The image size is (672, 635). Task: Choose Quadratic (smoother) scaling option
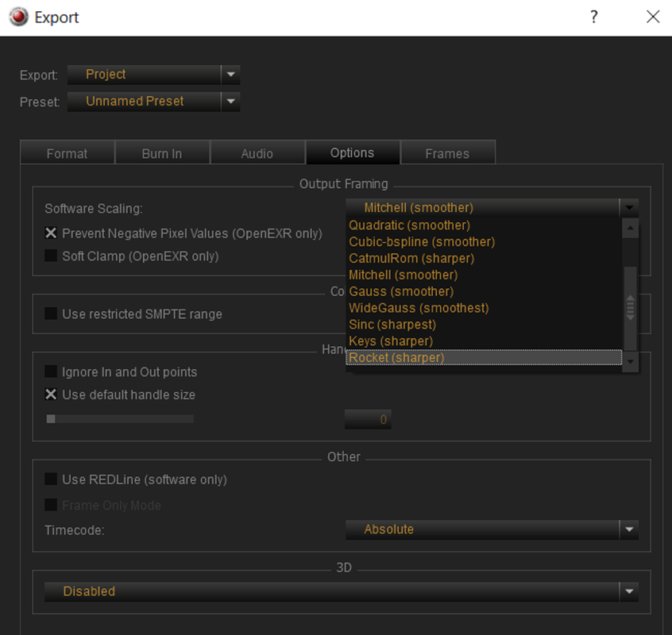pos(484,225)
